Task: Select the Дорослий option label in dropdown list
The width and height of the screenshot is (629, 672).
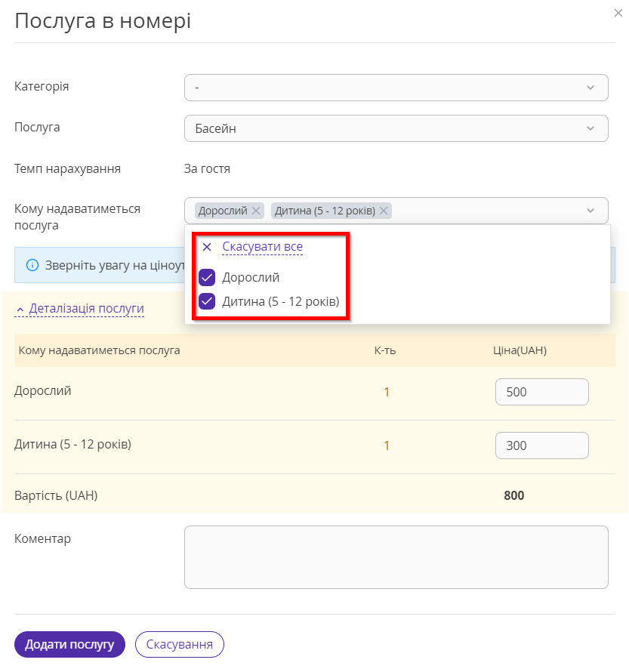Action: coord(251,277)
